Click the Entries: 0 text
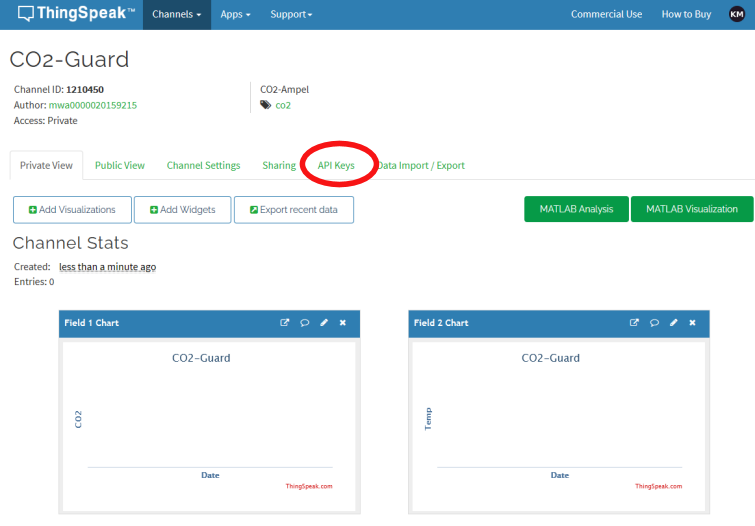Screen dimensions: 755x526 [34, 282]
